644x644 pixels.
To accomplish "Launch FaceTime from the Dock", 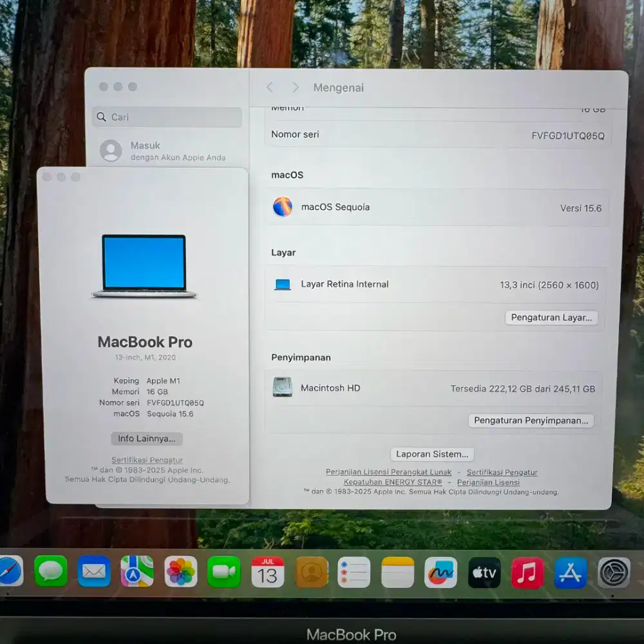I will [x=224, y=572].
